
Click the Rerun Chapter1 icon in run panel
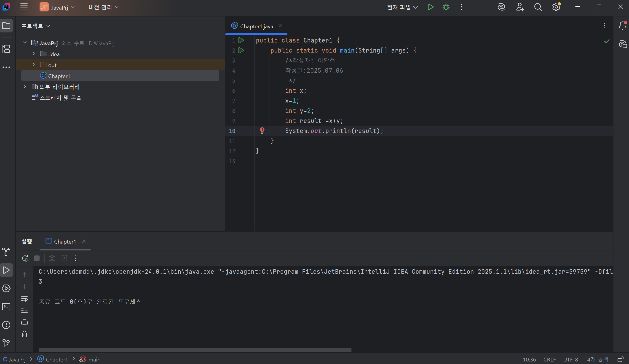coord(25,258)
